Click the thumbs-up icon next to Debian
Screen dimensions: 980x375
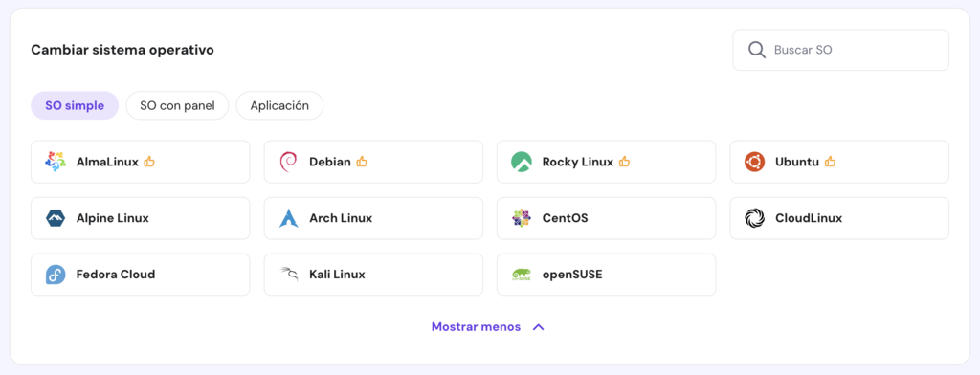(362, 162)
